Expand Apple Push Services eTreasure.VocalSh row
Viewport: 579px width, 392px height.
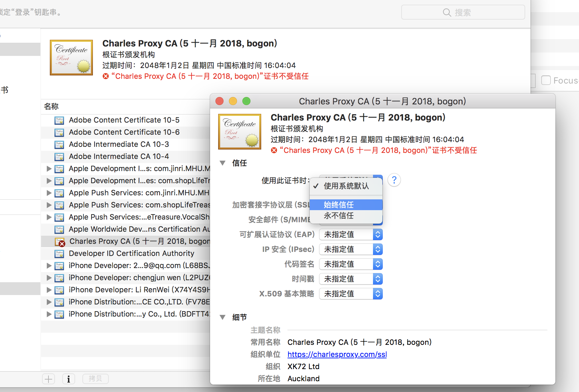click(x=49, y=217)
